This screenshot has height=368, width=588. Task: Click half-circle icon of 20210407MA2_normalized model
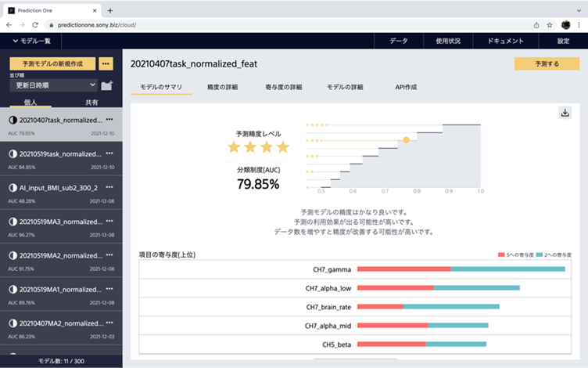click(13, 323)
